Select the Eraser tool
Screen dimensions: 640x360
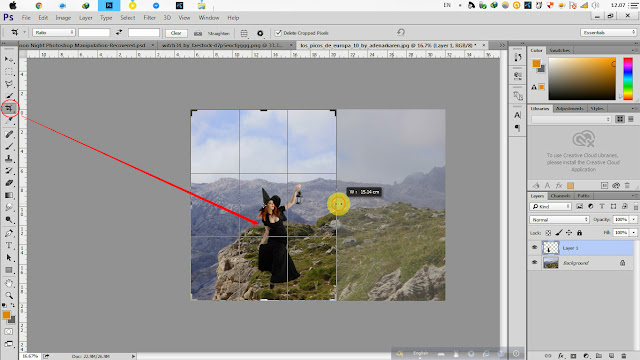click(x=9, y=183)
